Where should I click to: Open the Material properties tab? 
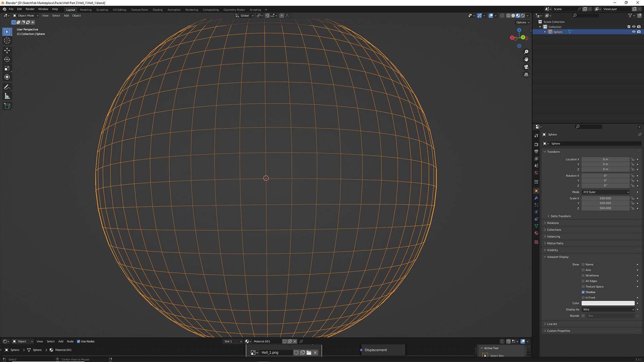tap(536, 233)
